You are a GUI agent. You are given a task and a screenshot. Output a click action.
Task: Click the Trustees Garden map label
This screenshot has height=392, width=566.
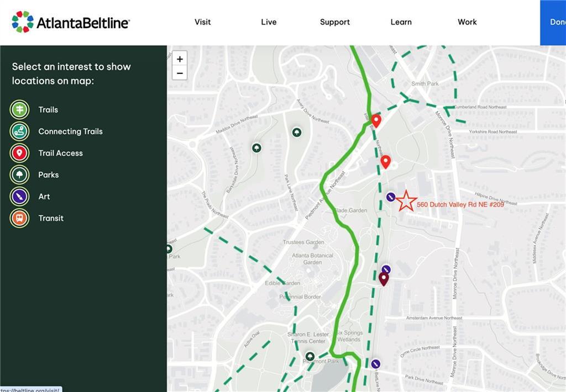coord(303,242)
